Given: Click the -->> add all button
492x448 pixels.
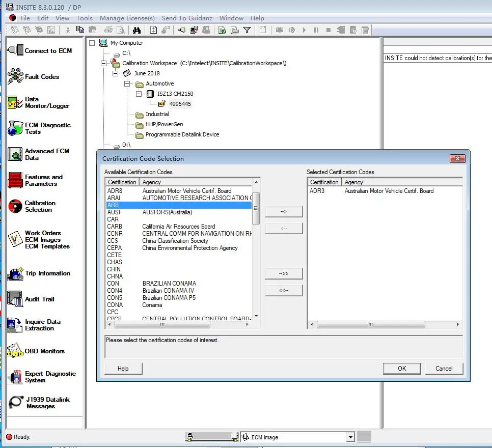Looking at the screenshot, I should [x=284, y=273].
